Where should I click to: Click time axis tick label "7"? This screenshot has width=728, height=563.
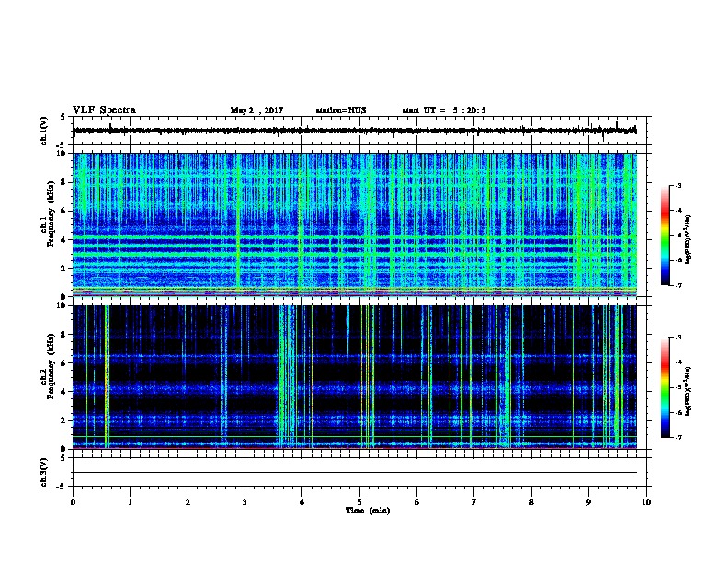coord(474,502)
